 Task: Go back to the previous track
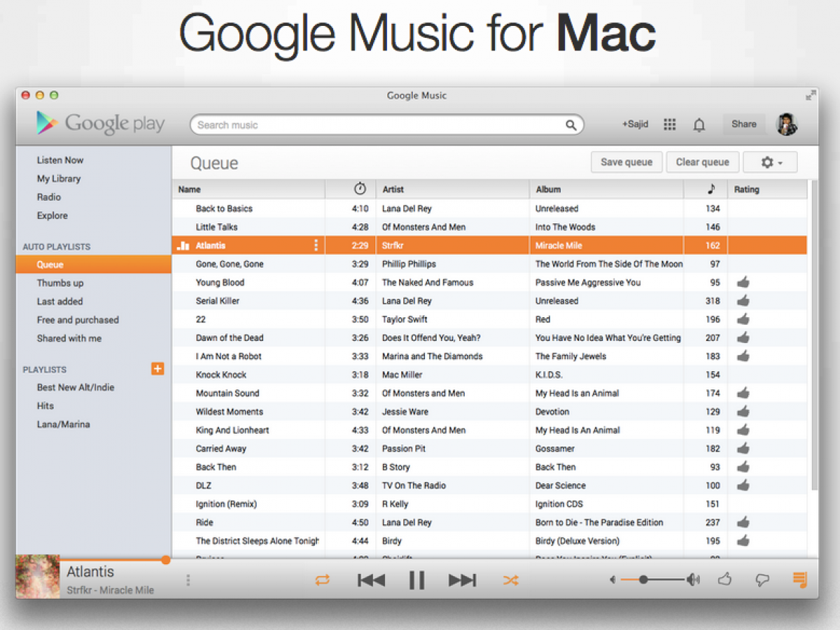[x=371, y=580]
